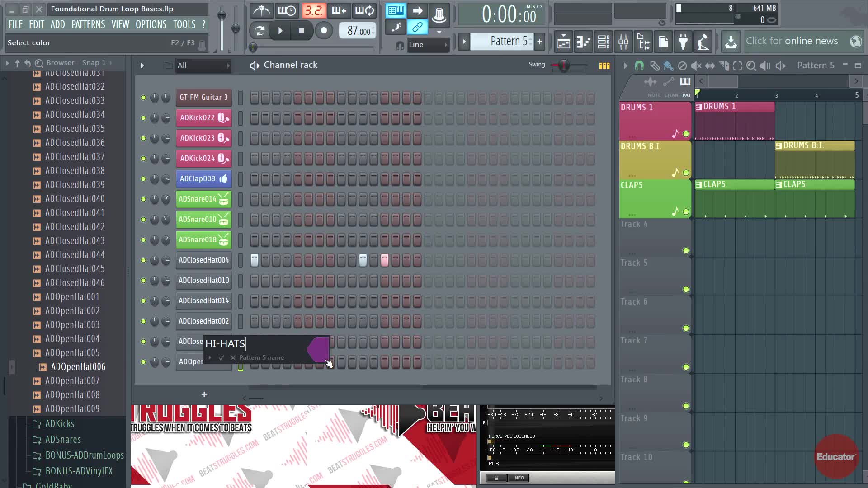Viewport: 868px width, 488px height.
Task: Toggle mute on the CLAPS playlist track
Action: (686, 211)
